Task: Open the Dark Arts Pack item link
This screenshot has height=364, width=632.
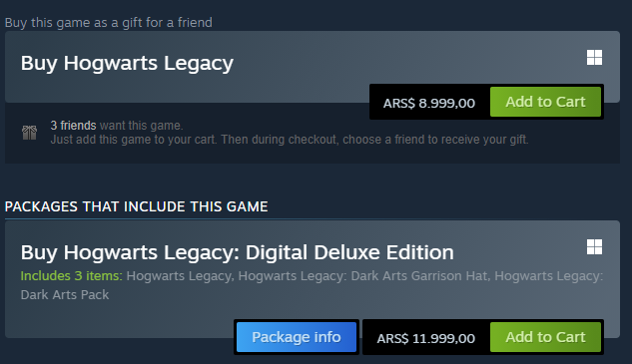Action: click(312, 285)
